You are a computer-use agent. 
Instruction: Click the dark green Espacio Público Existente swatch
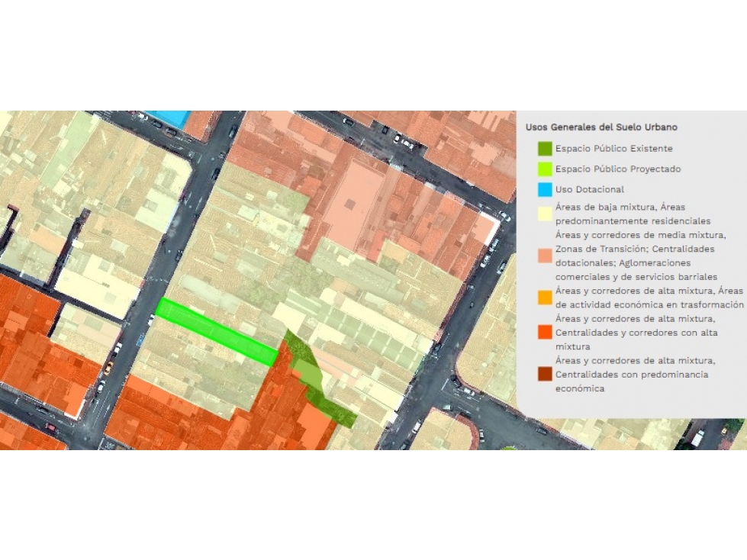point(545,149)
